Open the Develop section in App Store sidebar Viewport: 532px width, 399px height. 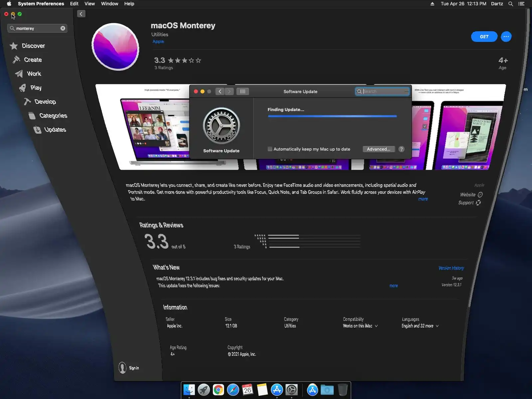pyautogui.click(x=40, y=102)
